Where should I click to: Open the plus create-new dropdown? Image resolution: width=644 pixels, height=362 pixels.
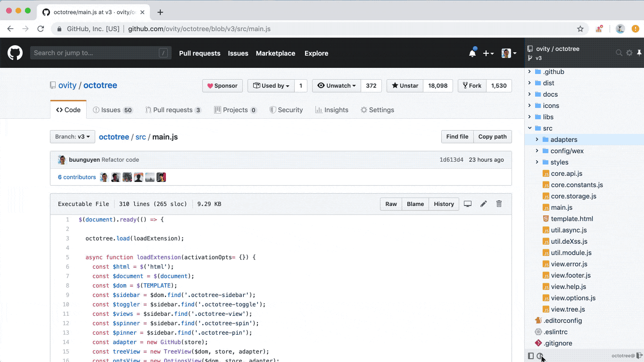coord(488,53)
